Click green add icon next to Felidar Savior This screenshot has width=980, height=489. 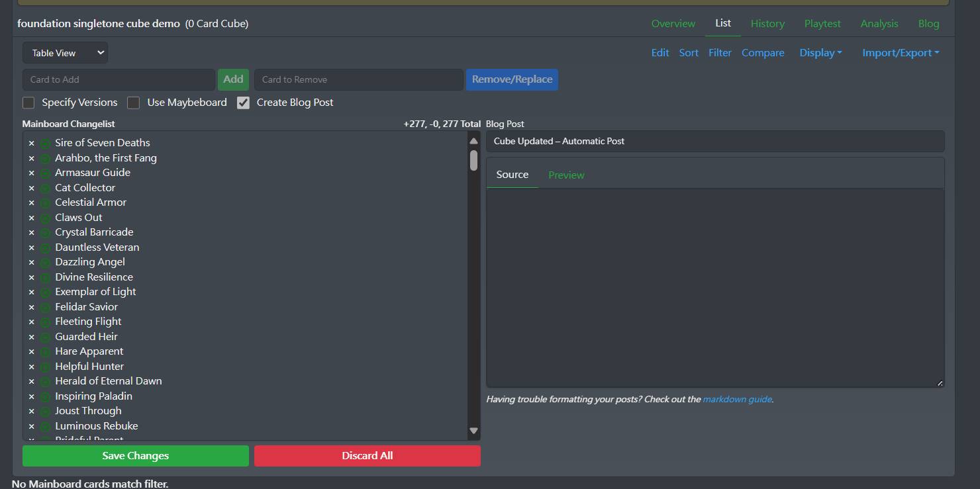point(45,308)
